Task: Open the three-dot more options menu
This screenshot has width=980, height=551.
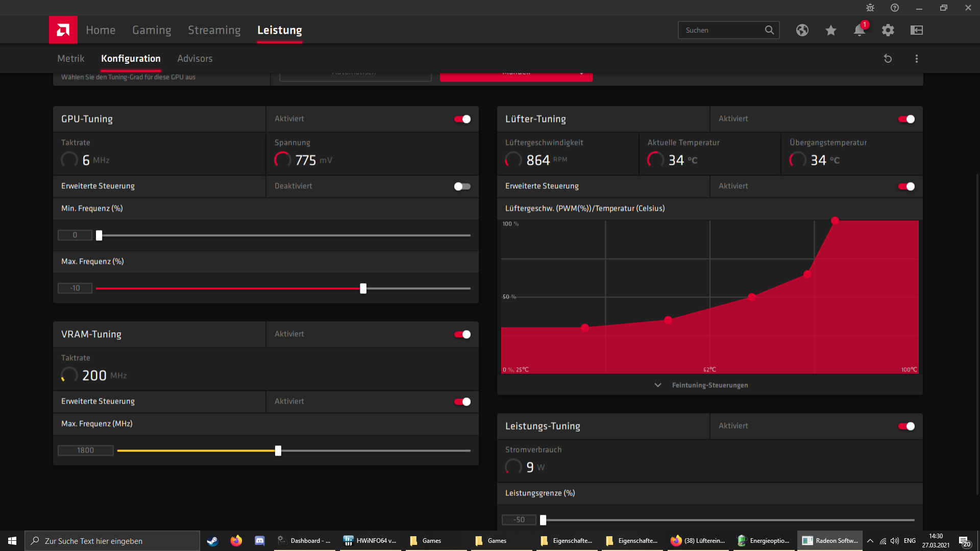Action: (917, 59)
